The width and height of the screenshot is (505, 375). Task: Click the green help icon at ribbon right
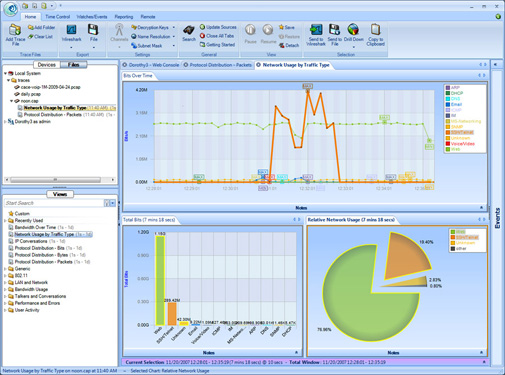pos(498,16)
